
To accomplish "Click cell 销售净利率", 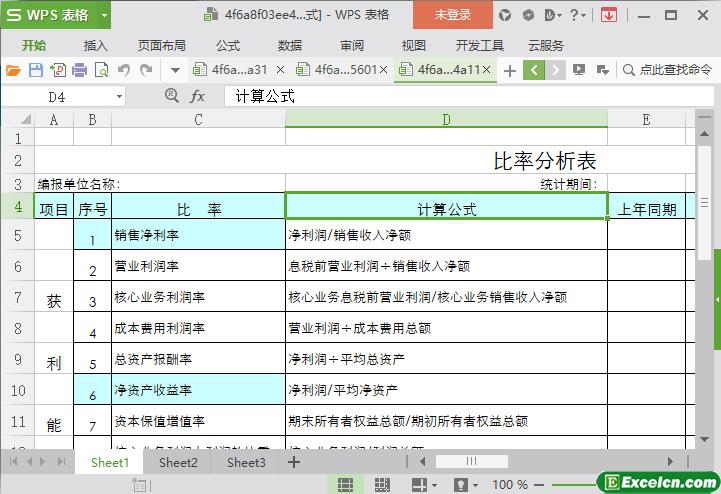I will 198,235.
